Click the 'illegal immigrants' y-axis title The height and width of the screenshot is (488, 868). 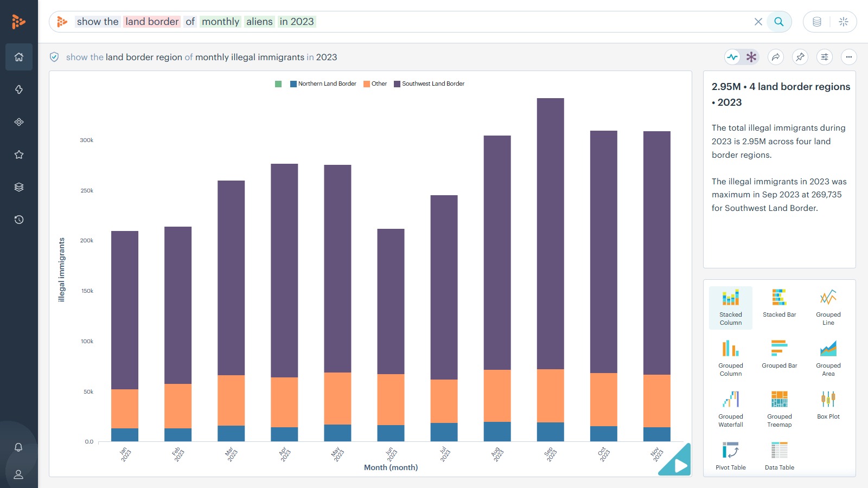tap(62, 270)
